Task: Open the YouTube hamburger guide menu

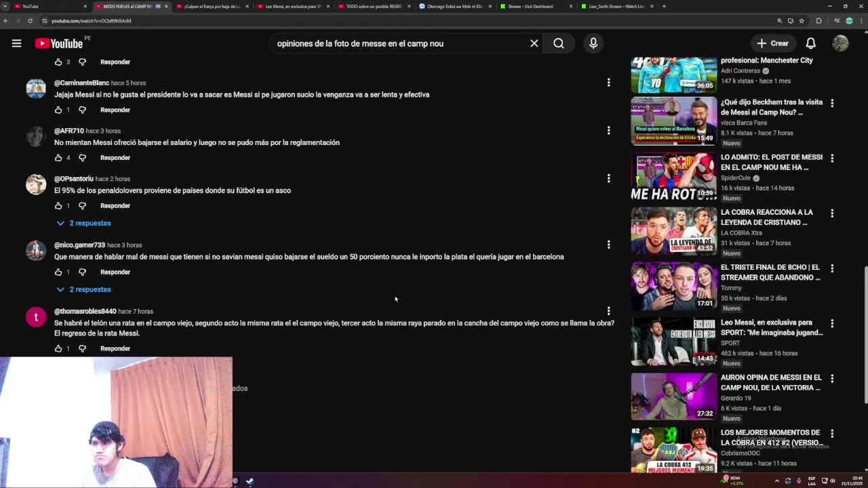Action: click(x=16, y=43)
